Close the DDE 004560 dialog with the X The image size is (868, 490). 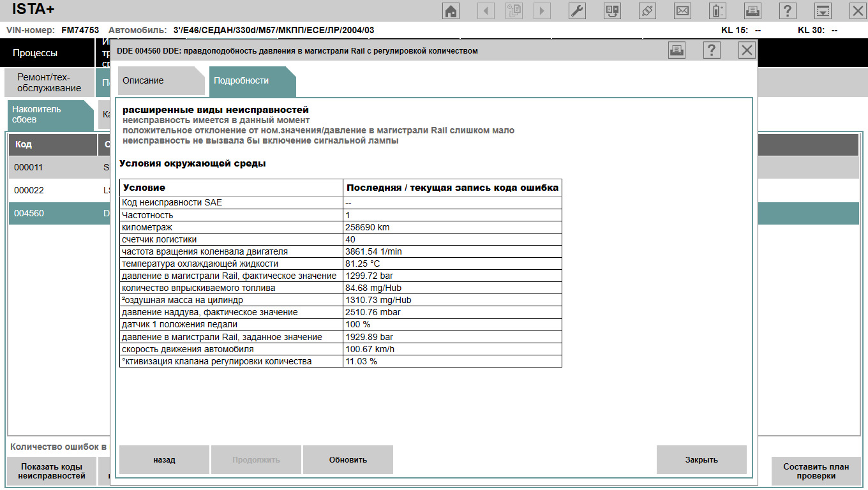tap(747, 51)
